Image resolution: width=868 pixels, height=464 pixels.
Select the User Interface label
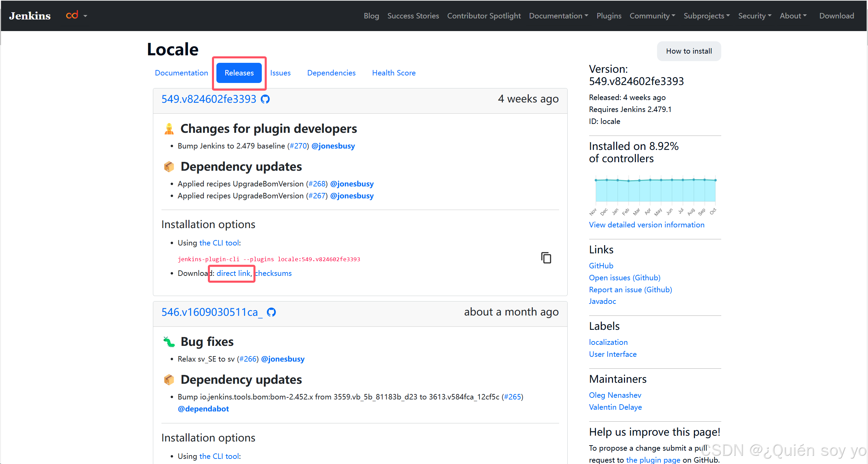coord(613,354)
